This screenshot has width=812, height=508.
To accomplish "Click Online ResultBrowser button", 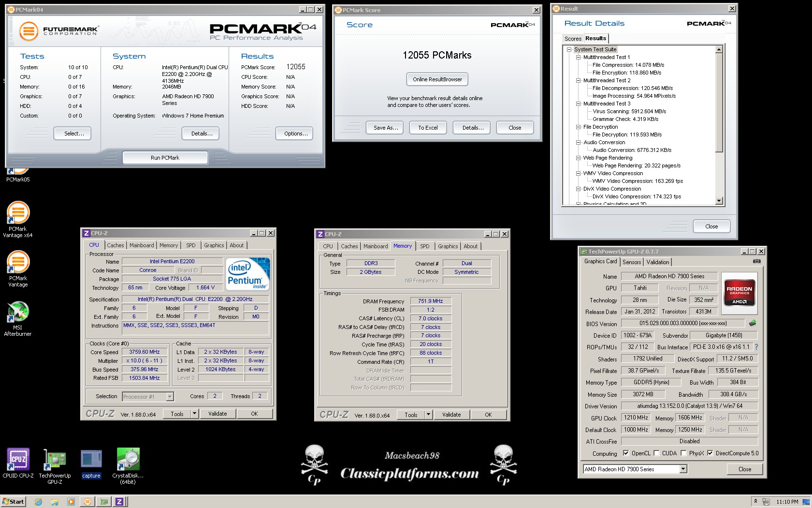I will coord(437,79).
